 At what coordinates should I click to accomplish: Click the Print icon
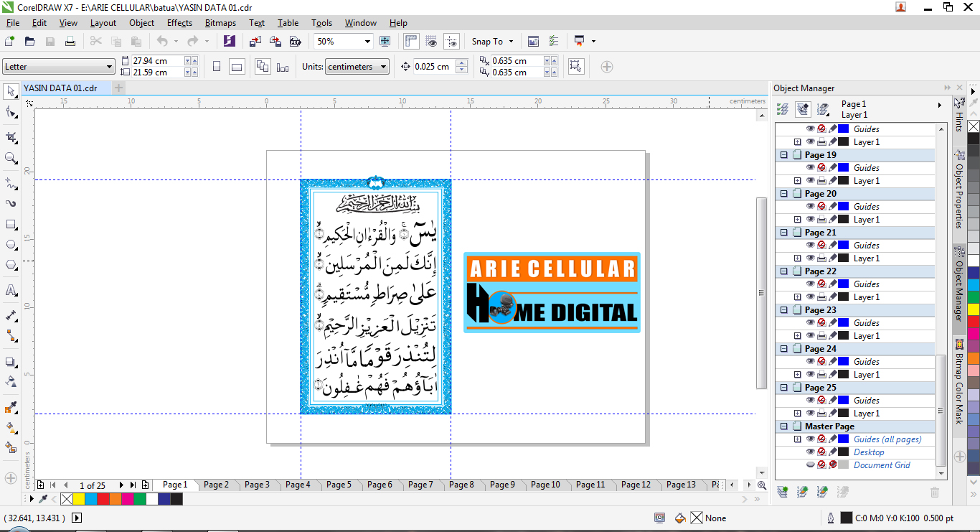70,42
